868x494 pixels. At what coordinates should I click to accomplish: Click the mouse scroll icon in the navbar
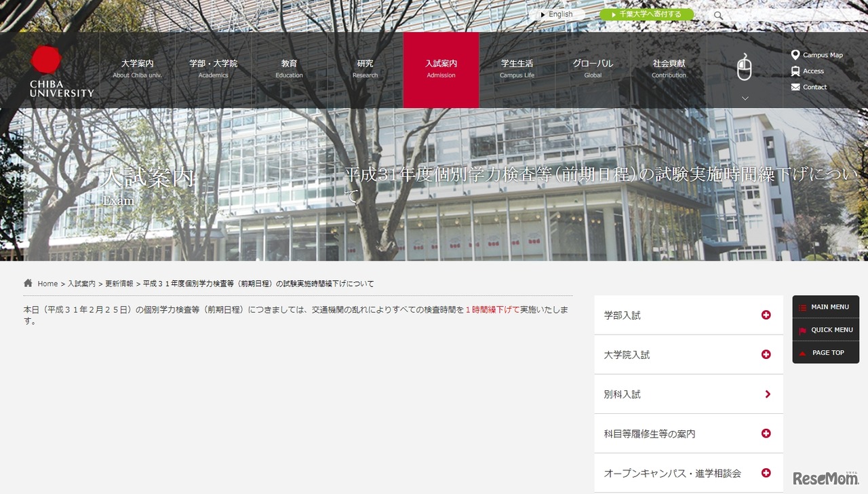[744, 66]
